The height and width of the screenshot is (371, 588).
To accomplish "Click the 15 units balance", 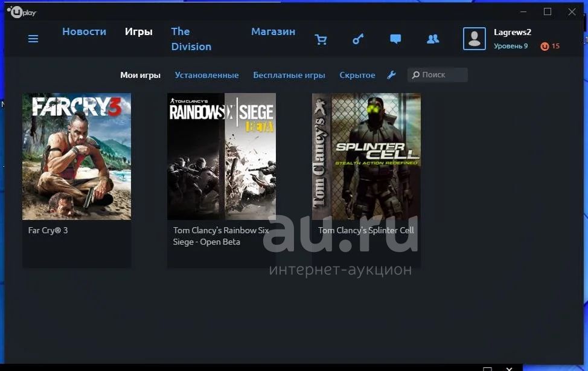I will point(555,46).
